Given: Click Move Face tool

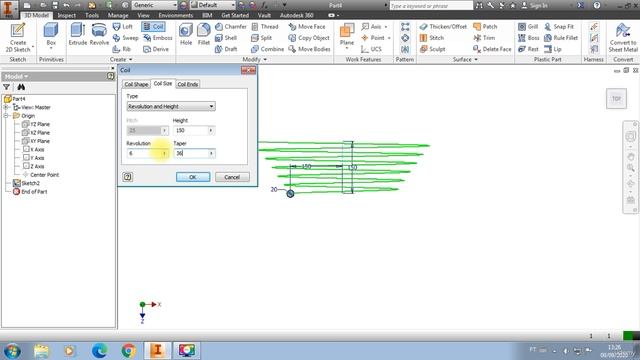Looking at the screenshot, I should click(x=307, y=27).
